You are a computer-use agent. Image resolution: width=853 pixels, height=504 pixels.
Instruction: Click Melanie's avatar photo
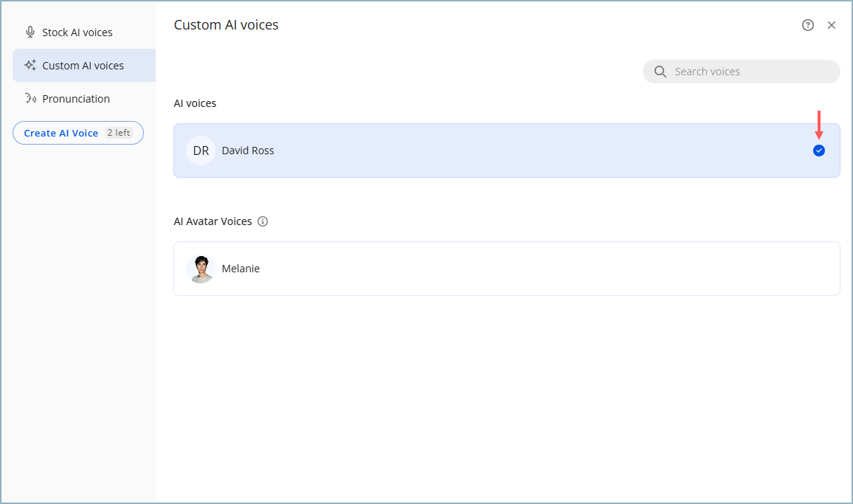200,269
